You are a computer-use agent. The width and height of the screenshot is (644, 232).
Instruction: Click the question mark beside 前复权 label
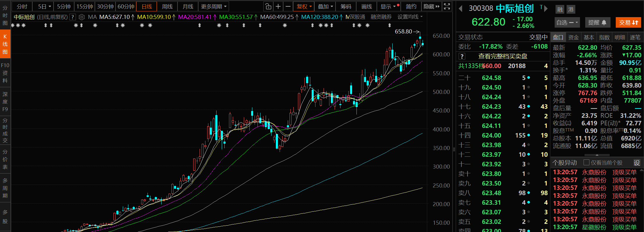[x=73, y=17]
